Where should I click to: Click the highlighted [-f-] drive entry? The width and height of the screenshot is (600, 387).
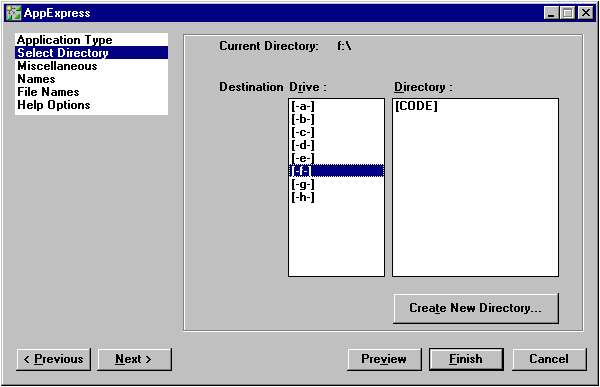(x=336, y=171)
